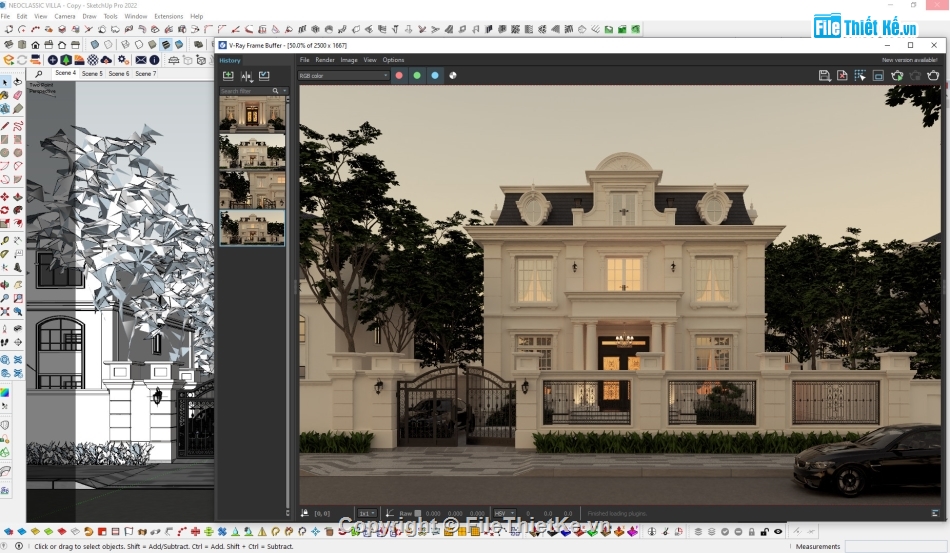Switch to the Scene 7 tab
The height and width of the screenshot is (553, 950).
tap(145, 73)
